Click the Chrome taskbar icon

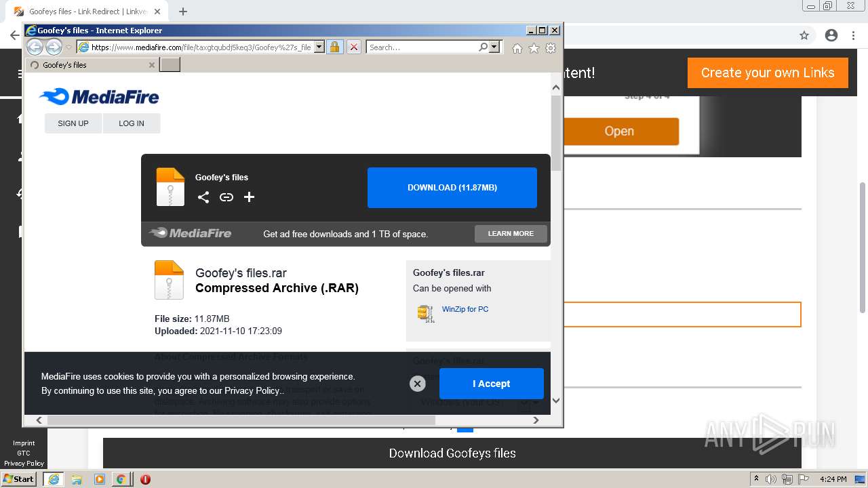point(121,479)
